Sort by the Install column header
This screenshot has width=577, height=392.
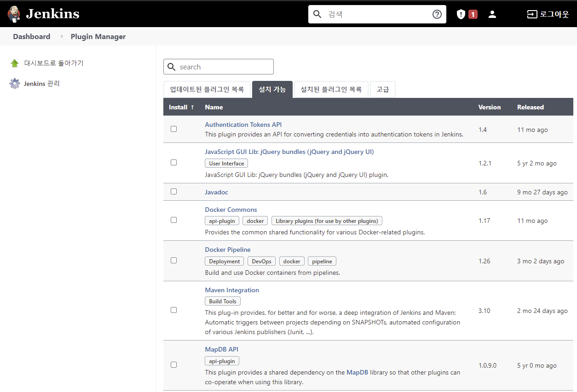click(x=182, y=107)
